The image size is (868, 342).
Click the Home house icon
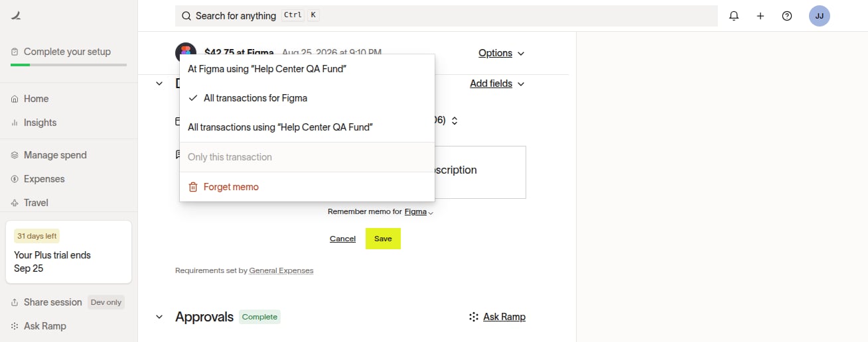tap(15, 99)
